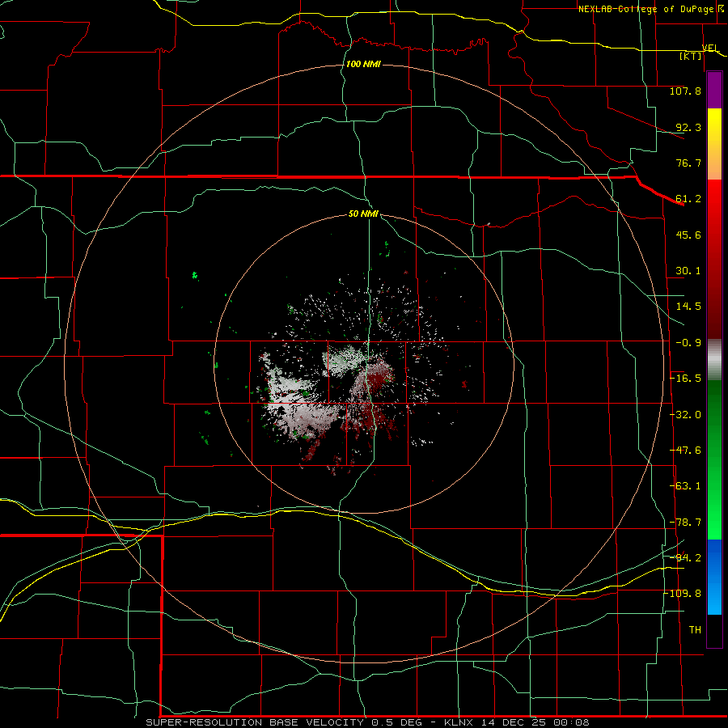Select the purple segment of the velocity color bar
Image resolution: width=728 pixels, height=728 pixels.
pyautogui.click(x=714, y=90)
